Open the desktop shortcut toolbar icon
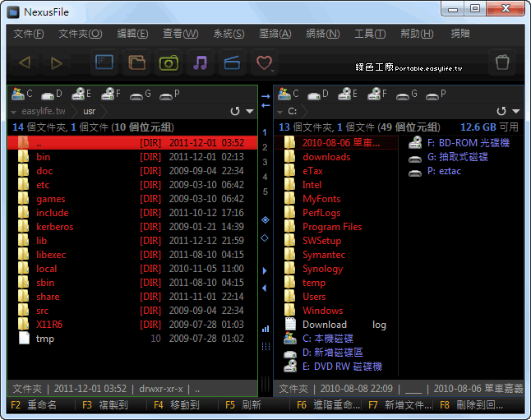The width and height of the screenshot is (531, 420). point(104,62)
